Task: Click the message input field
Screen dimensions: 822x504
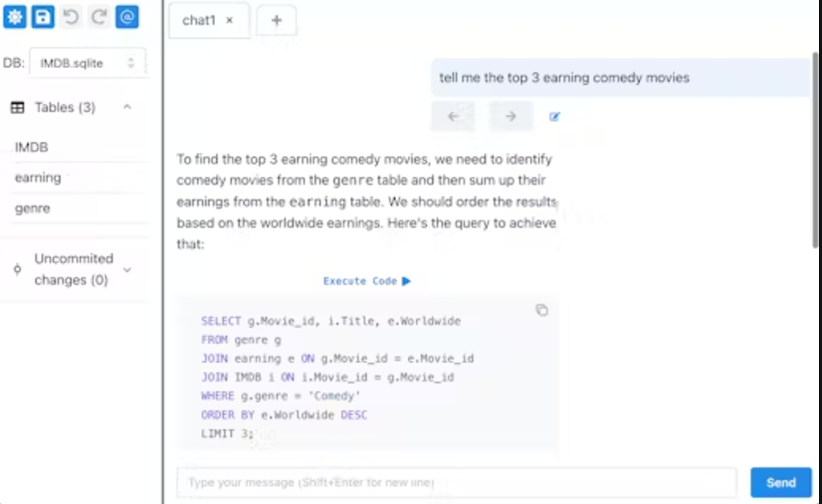Action: click(456, 483)
